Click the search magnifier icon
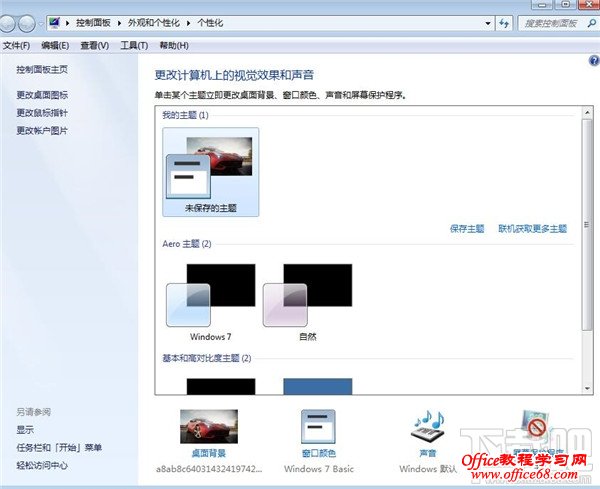 coord(592,23)
